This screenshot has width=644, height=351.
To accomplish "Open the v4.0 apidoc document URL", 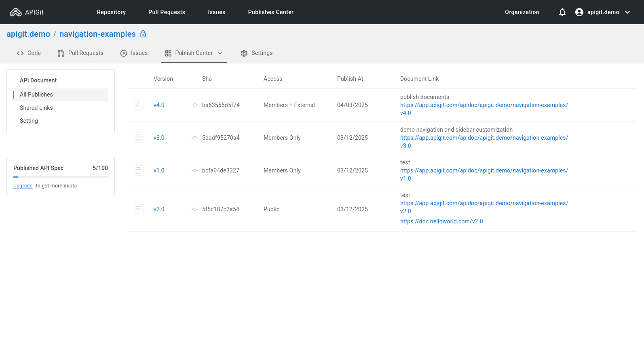I will click(484, 109).
